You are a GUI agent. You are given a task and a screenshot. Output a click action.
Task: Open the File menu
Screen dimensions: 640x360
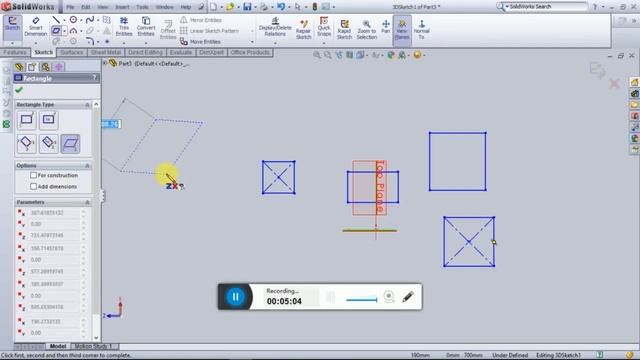tap(70, 7)
